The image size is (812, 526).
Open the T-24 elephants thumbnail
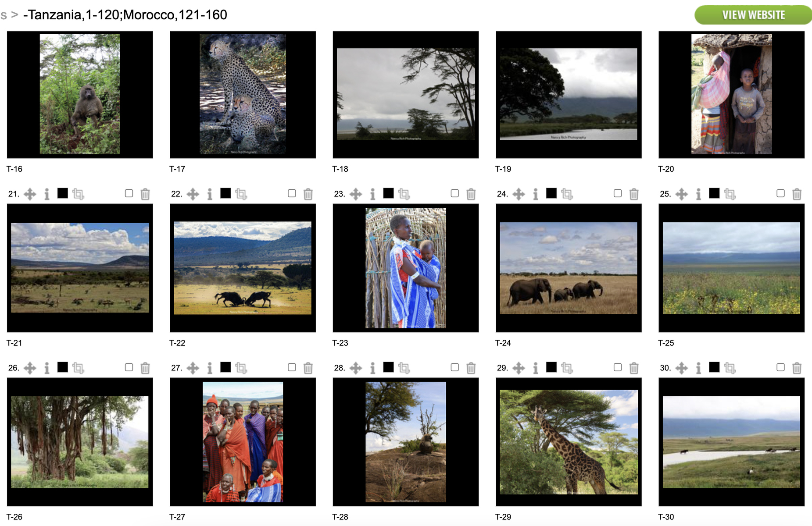click(x=569, y=268)
